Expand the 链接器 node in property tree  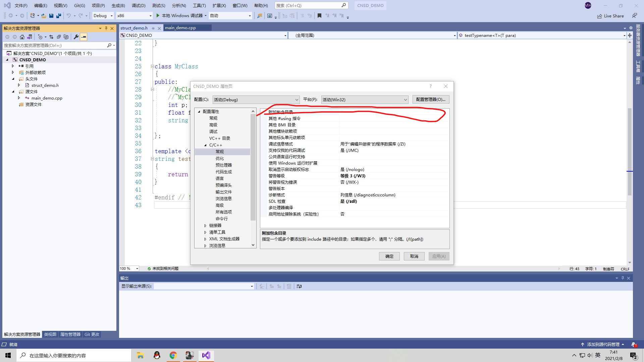click(x=205, y=226)
